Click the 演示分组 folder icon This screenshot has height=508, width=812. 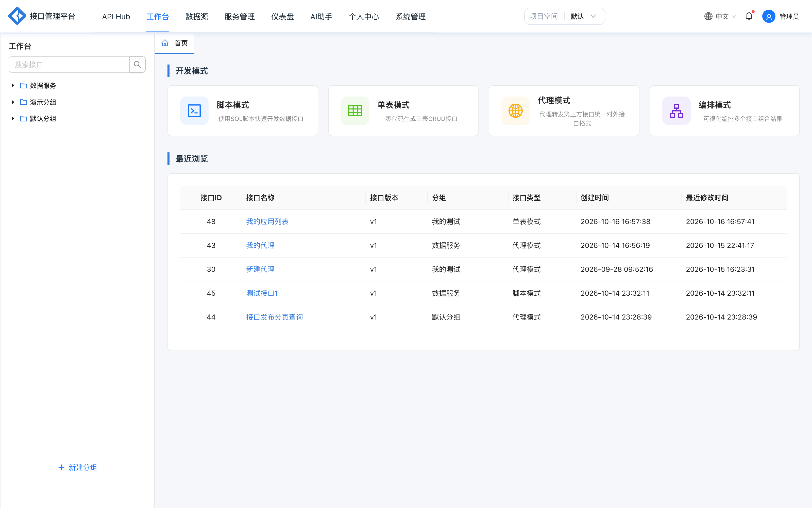click(x=24, y=102)
